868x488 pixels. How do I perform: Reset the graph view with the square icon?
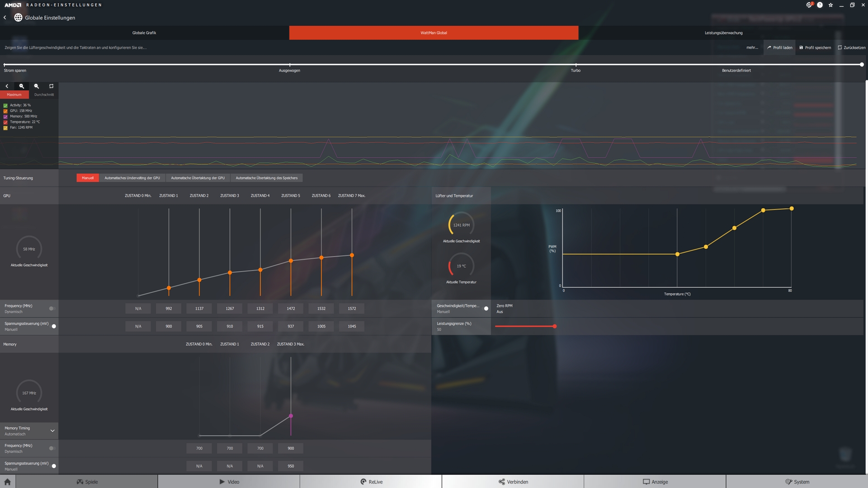(x=51, y=86)
